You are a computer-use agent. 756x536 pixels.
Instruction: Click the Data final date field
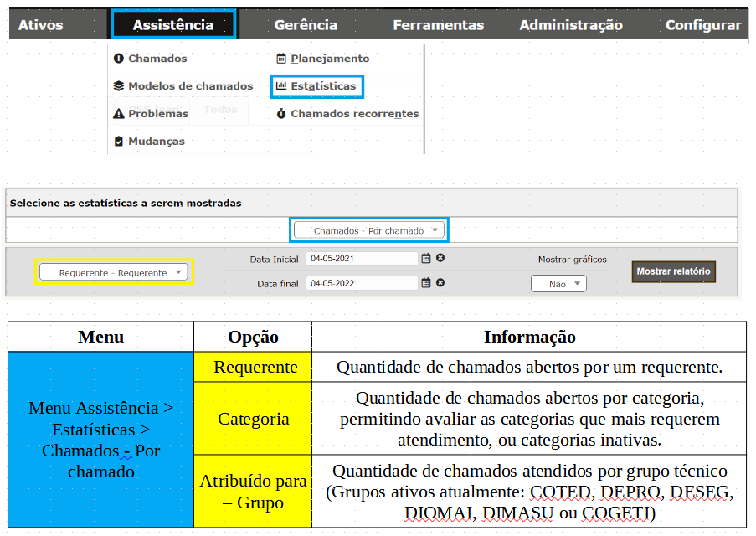coord(361,283)
